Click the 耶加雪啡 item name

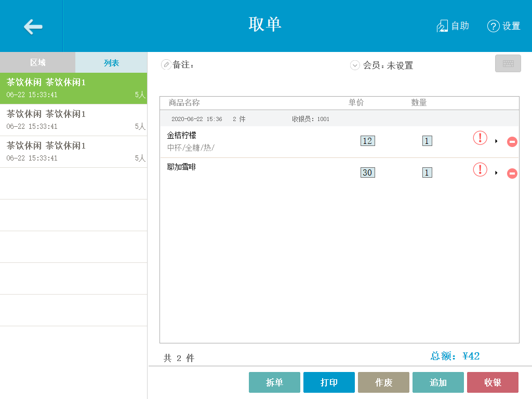click(181, 167)
